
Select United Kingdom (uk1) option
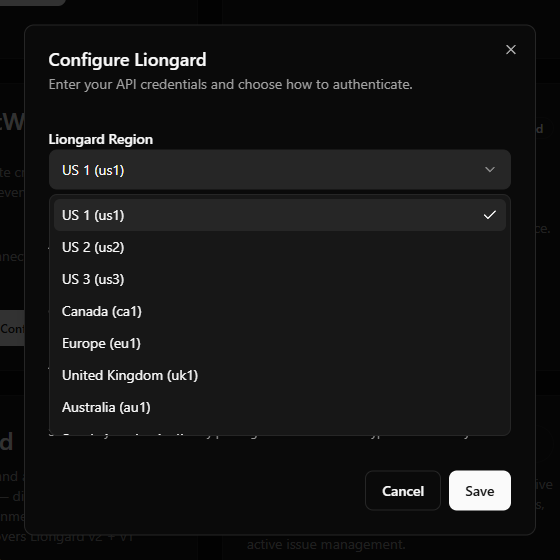tap(280, 375)
